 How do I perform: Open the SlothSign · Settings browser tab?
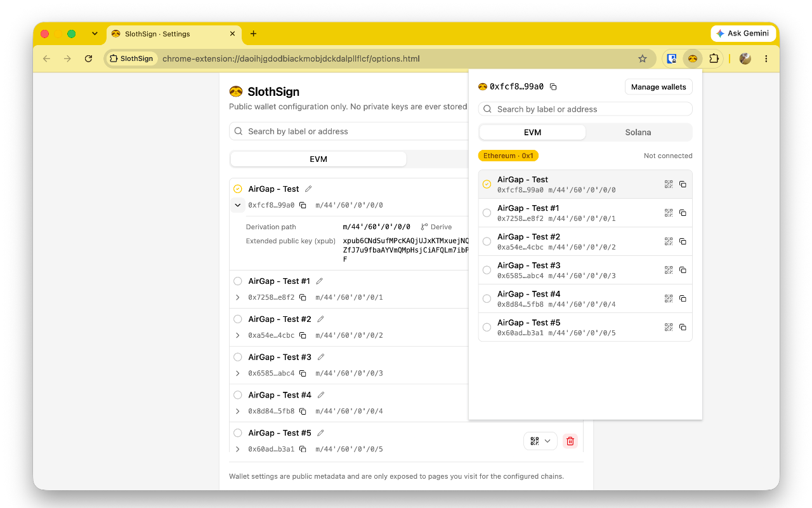pos(173,34)
